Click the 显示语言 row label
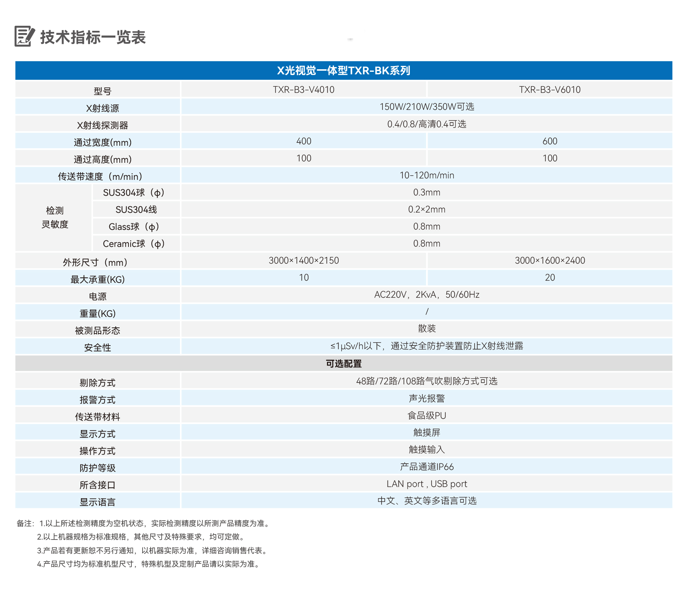Viewport: 700px width, 607px height. (98, 501)
